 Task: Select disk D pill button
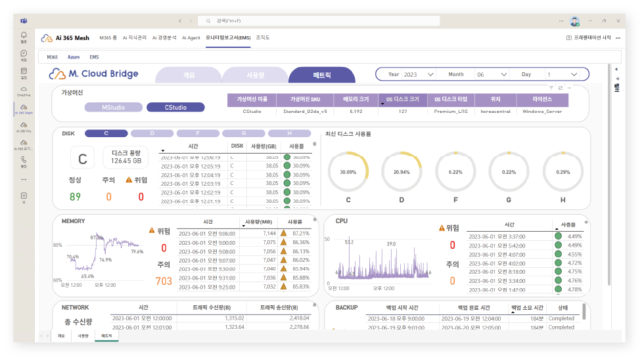152,133
